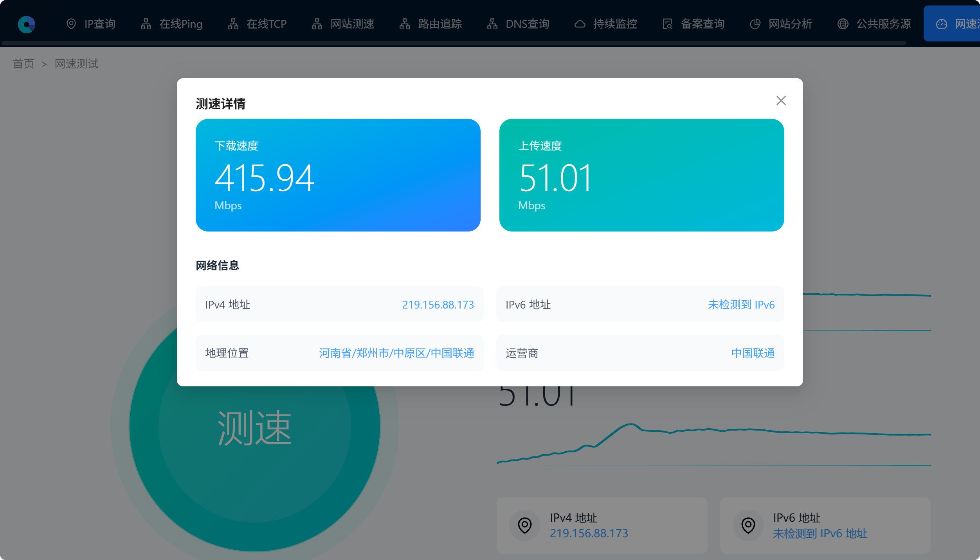Go to 路由追踪 in navigation
The height and width of the screenshot is (560, 980).
point(440,24)
